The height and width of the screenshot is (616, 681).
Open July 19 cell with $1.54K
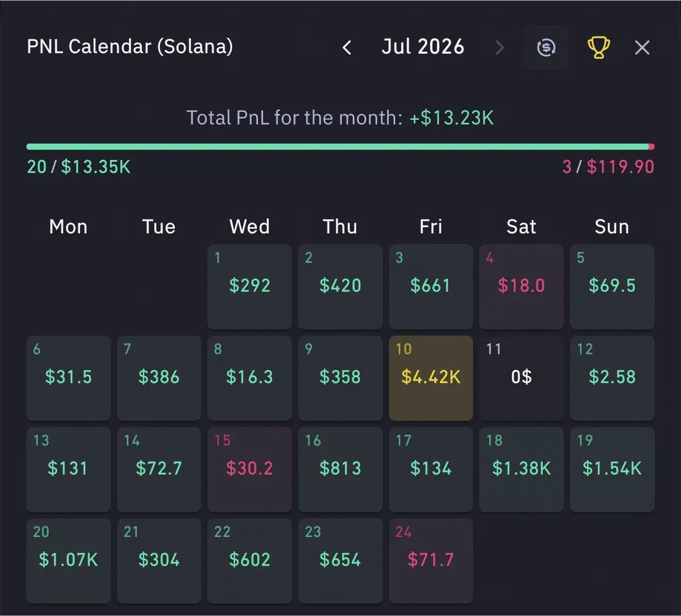[612, 470]
